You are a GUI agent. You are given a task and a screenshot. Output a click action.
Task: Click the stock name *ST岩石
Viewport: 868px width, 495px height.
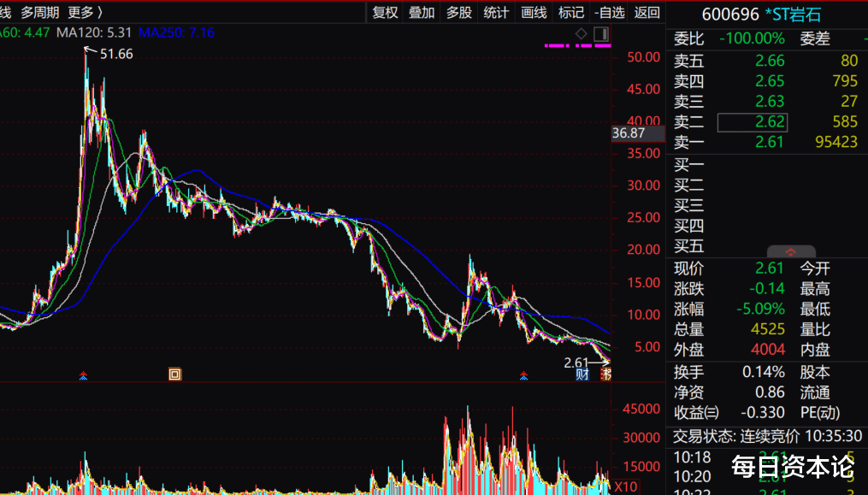tap(793, 15)
